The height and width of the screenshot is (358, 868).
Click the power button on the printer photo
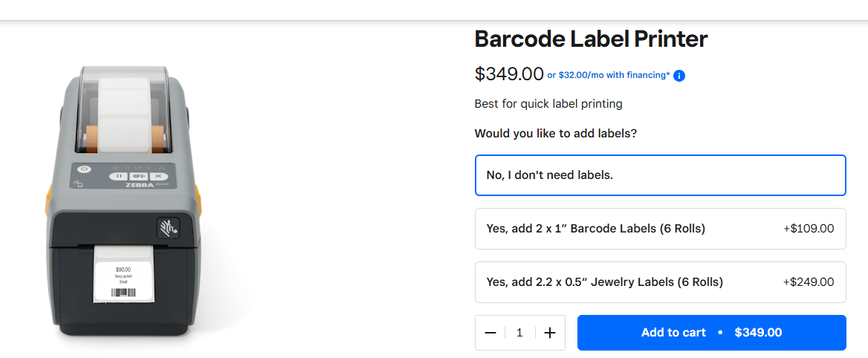click(x=84, y=169)
